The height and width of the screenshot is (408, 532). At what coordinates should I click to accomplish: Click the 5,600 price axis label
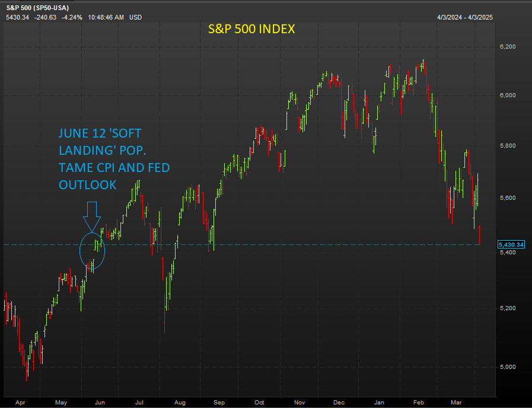(508, 198)
